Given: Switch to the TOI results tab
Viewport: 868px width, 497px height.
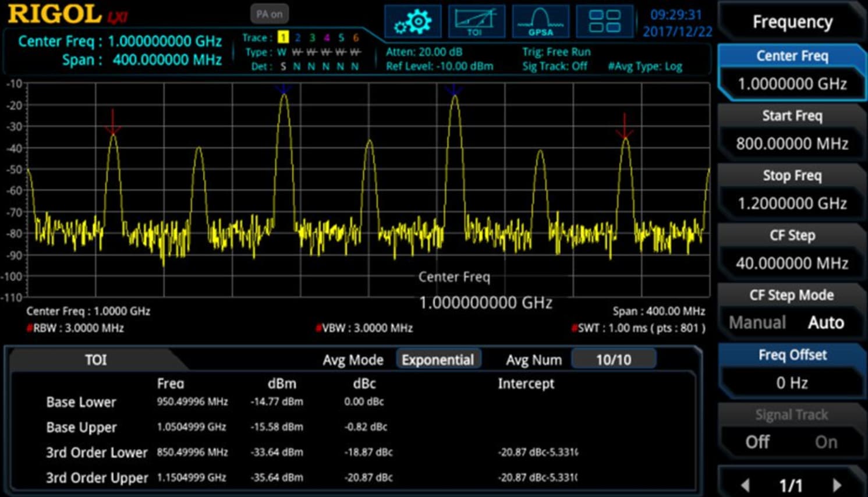Looking at the screenshot, I should click(95, 360).
